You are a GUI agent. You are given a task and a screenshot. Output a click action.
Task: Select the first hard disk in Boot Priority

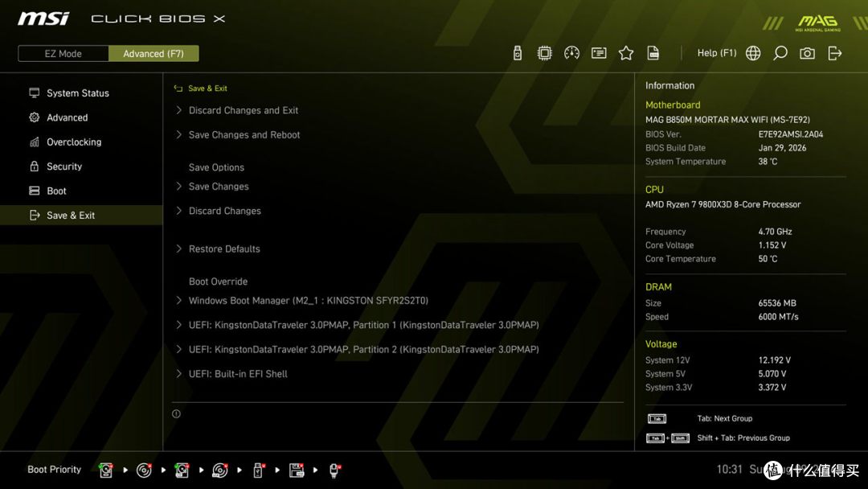tap(106, 471)
